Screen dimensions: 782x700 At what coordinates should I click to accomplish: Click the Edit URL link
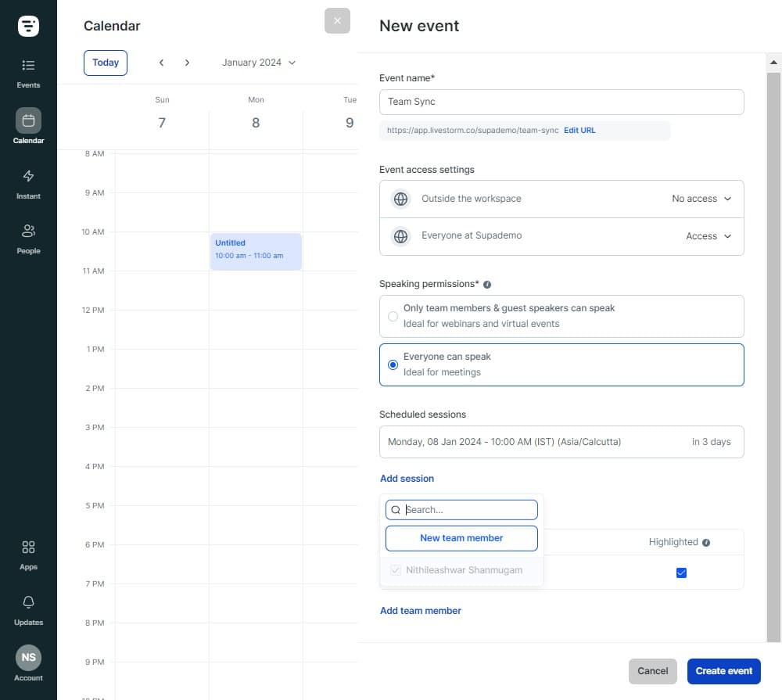tap(579, 131)
